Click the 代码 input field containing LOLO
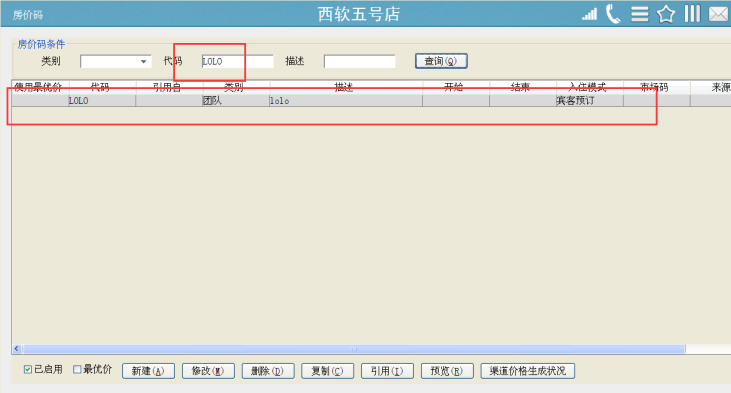 click(237, 62)
